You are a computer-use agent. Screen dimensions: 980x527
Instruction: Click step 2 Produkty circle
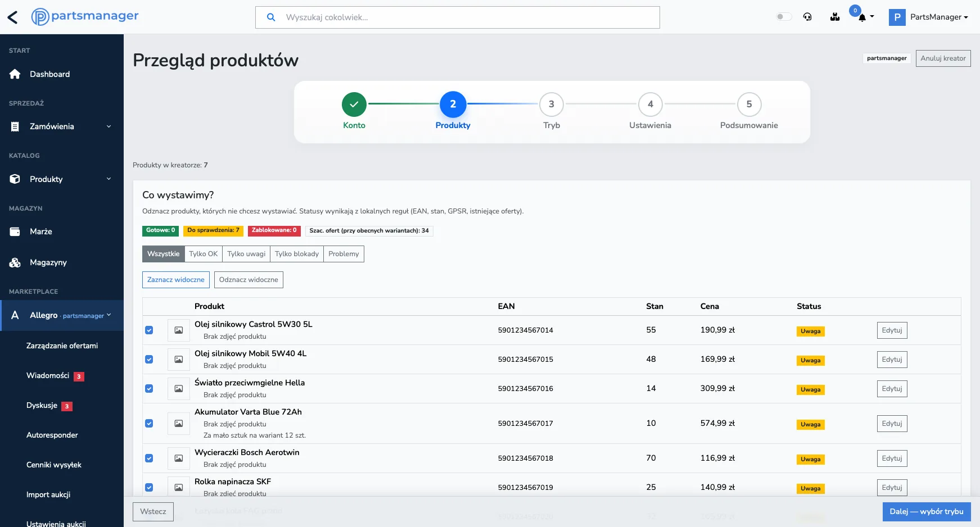click(x=453, y=104)
